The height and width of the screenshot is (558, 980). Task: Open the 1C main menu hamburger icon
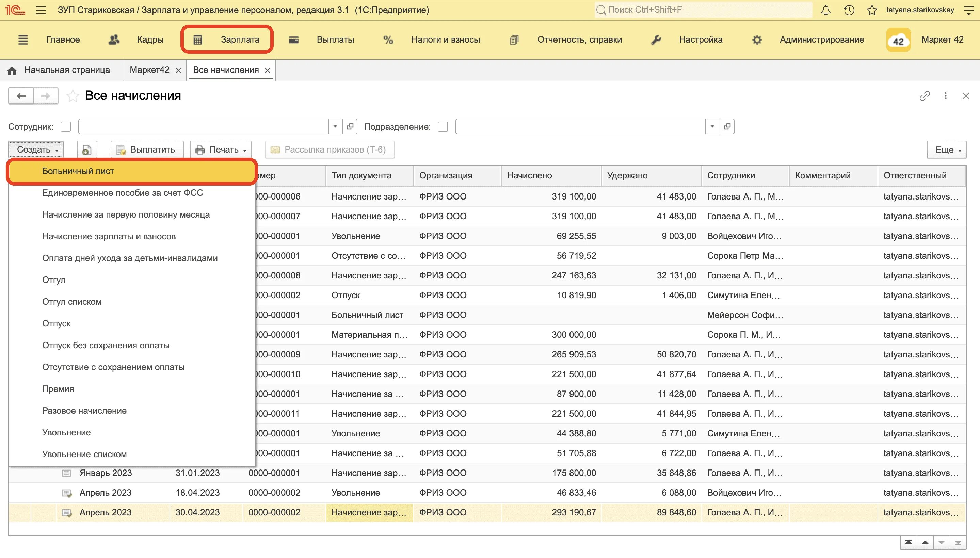click(x=41, y=10)
